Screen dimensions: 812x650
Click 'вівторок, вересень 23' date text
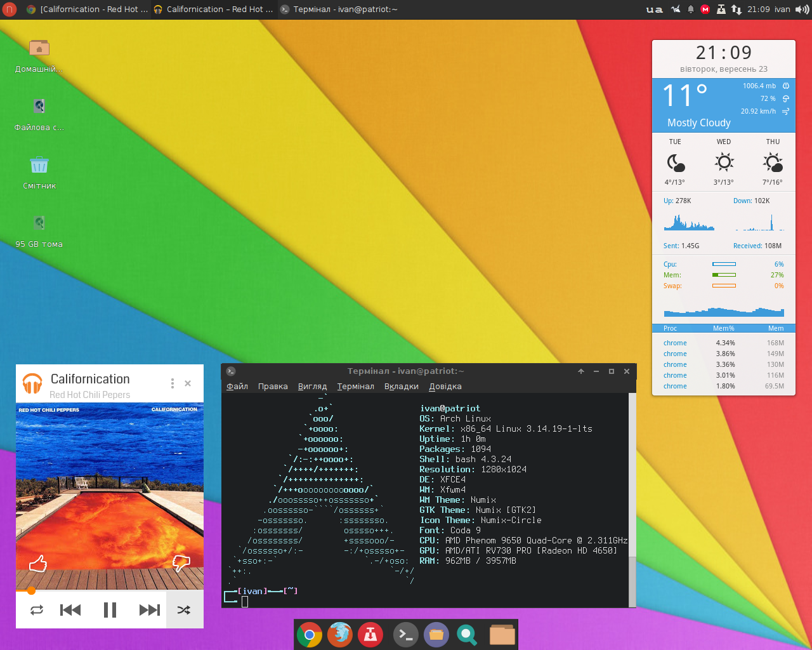724,69
